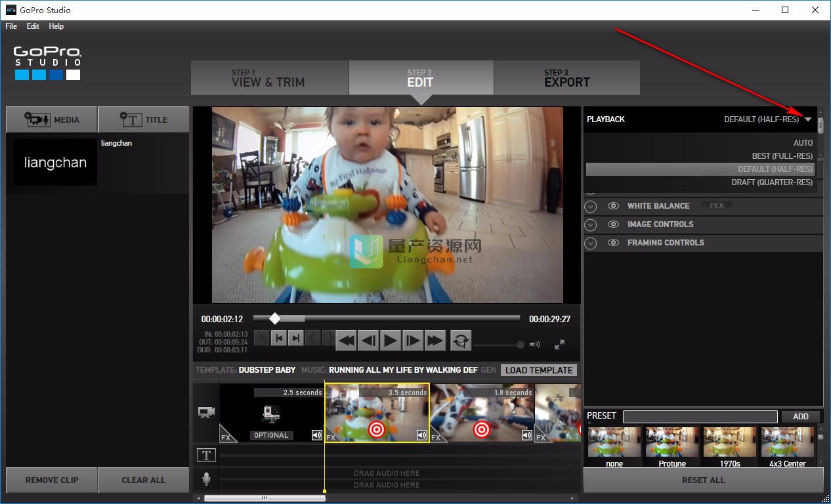Image resolution: width=831 pixels, height=504 pixels.
Task: Click the LOAD TEMPLATE button
Action: point(539,370)
